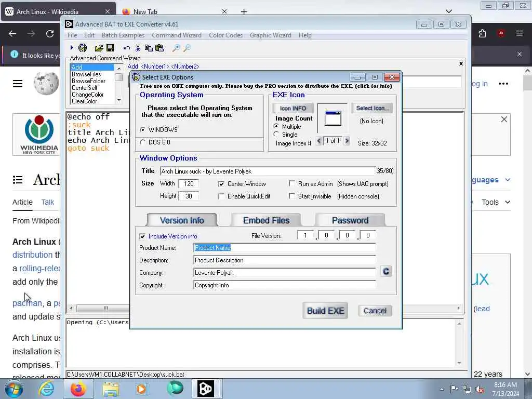Click the volume speaker tray icon
Screen dimensions: 532x399
480,389
